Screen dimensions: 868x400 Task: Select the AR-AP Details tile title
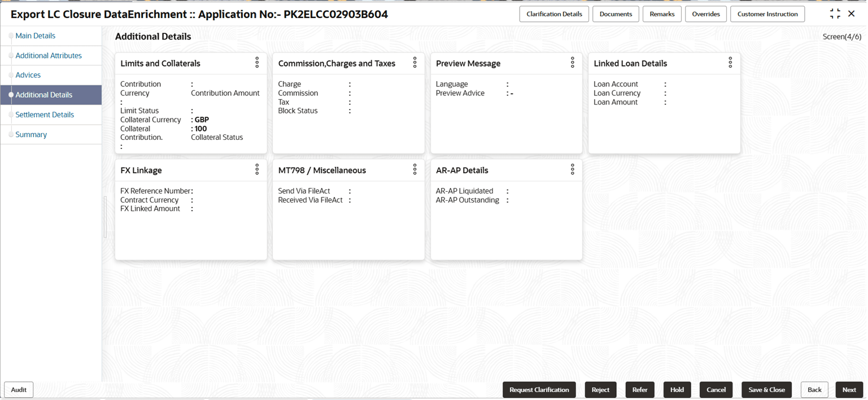462,170
